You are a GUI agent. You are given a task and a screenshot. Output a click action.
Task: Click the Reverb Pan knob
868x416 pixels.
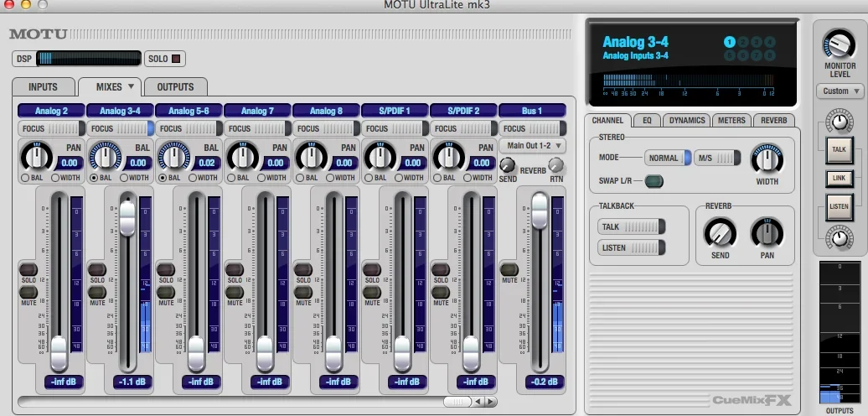click(767, 233)
